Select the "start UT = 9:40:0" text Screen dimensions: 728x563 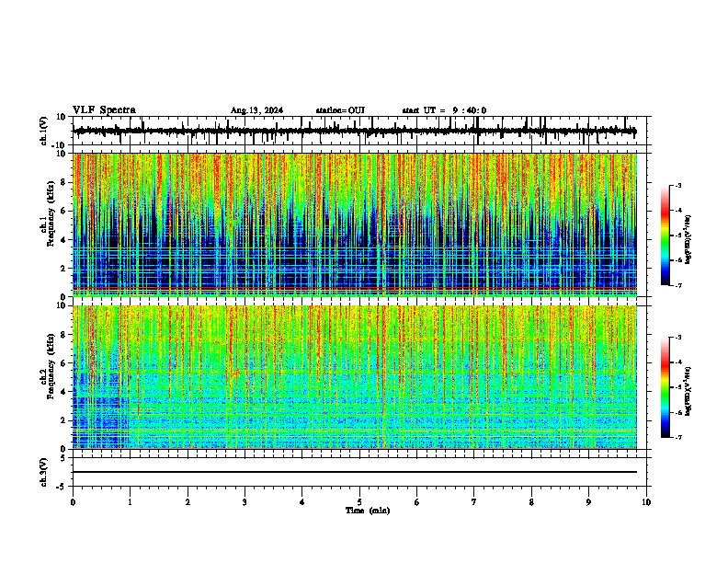click(x=444, y=110)
